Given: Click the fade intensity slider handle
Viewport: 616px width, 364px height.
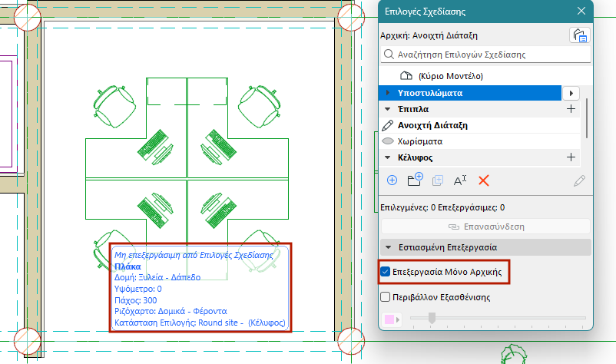Looking at the screenshot, I should (x=432, y=318).
